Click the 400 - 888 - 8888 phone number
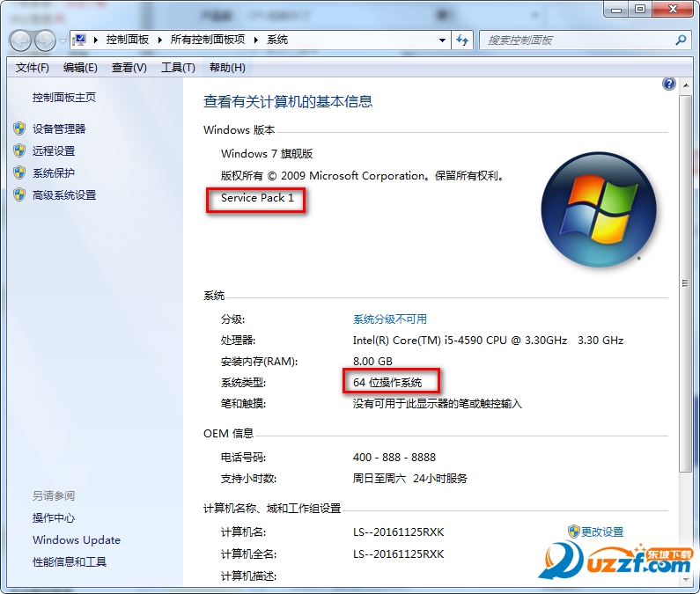Viewport: 700px width, 594px height. point(394,458)
